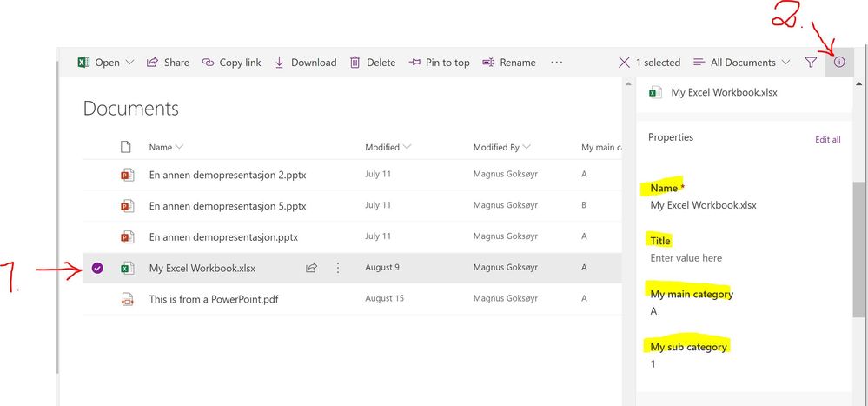868x406 pixels.
Task: Deselect the My Excel Workbook.xlsx row checkmark
Action: [x=97, y=268]
